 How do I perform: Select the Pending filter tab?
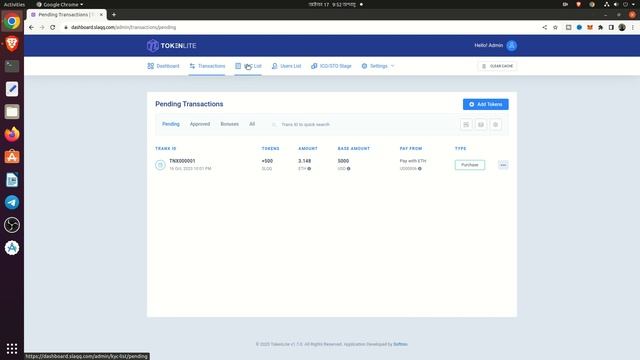click(x=171, y=124)
